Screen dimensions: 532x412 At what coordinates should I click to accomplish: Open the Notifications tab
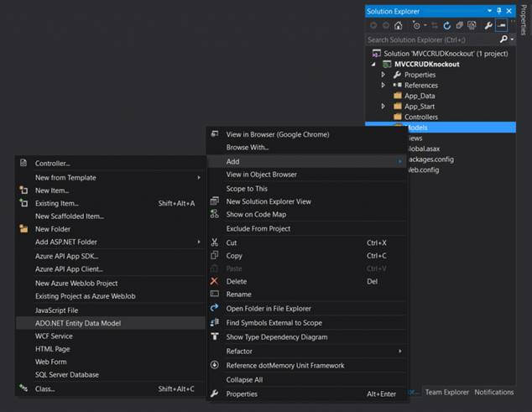click(493, 392)
